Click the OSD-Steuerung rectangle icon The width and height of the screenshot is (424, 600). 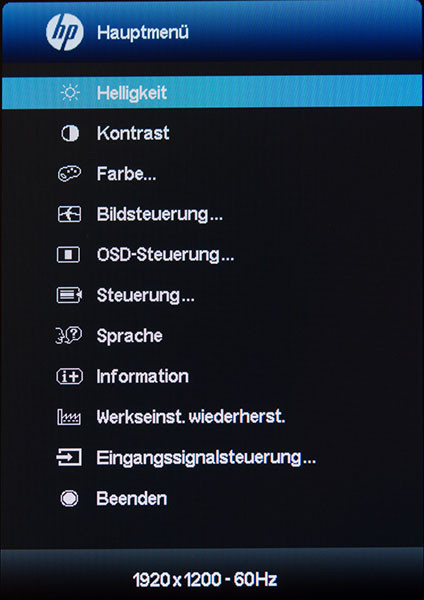[68, 255]
